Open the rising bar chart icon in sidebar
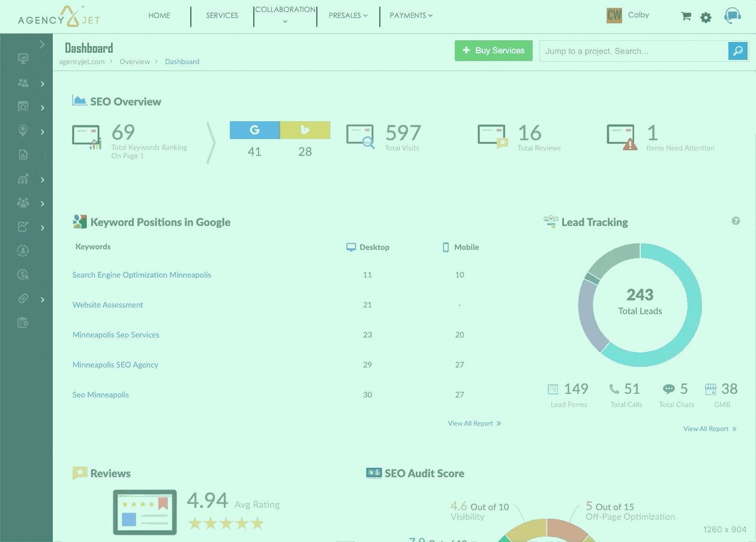 [x=23, y=179]
